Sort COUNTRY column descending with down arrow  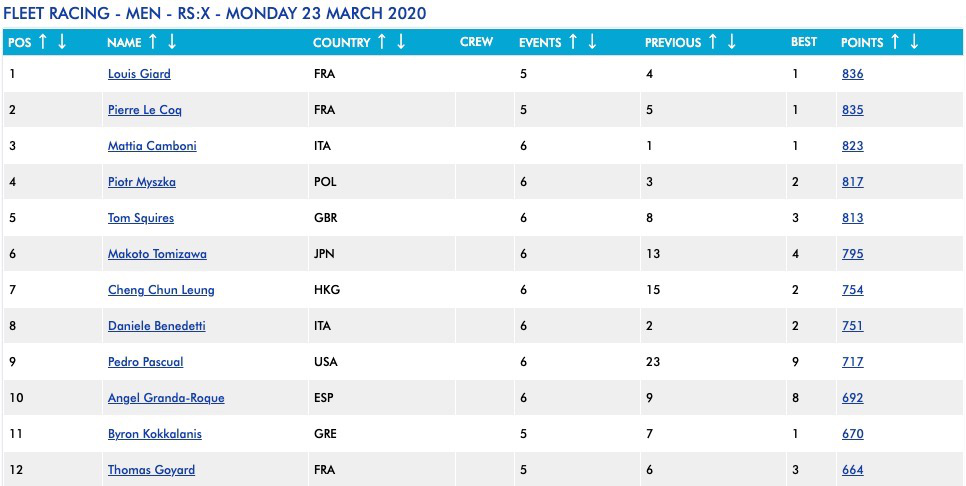point(400,42)
